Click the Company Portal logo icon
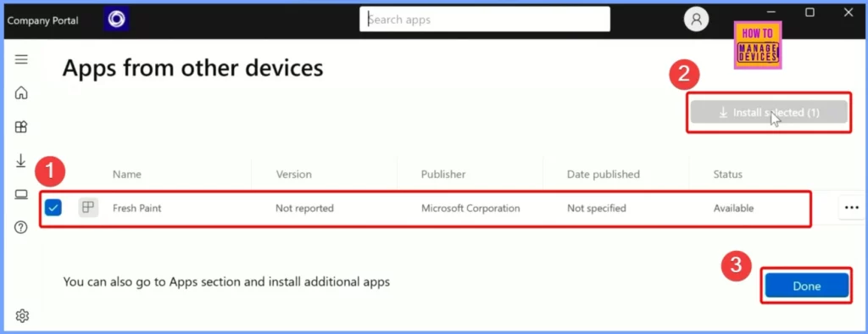868x334 pixels. 116,19
